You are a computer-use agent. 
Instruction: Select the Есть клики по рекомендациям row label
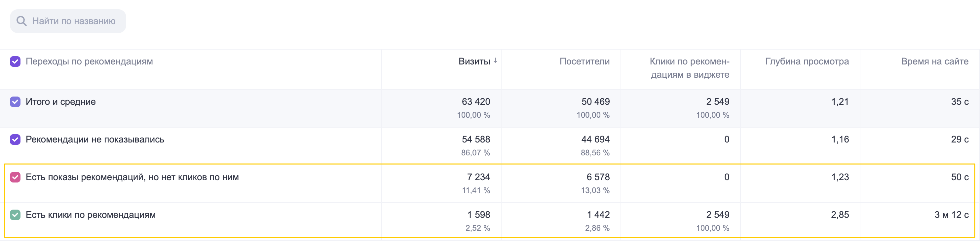coord(91,215)
